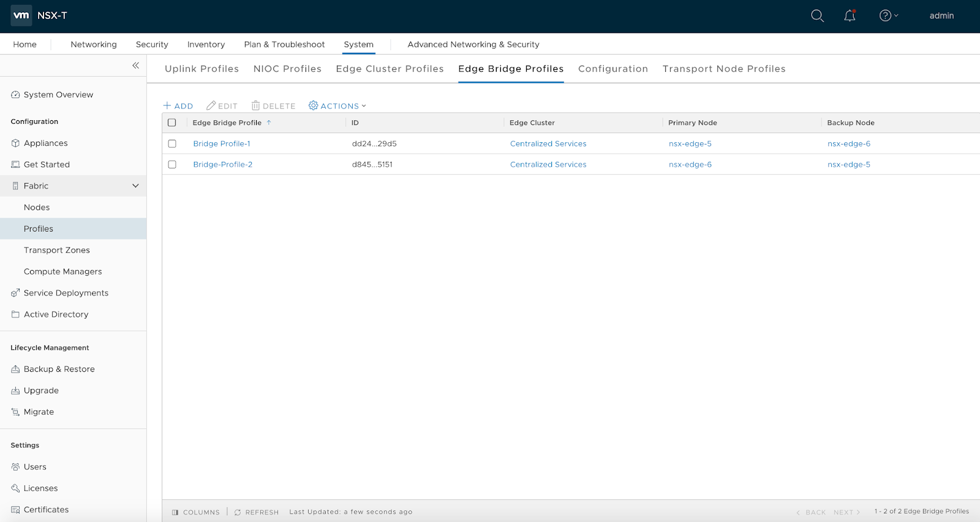Click the Refresh icon in footer
The height and width of the screenshot is (522, 980).
tap(238, 512)
